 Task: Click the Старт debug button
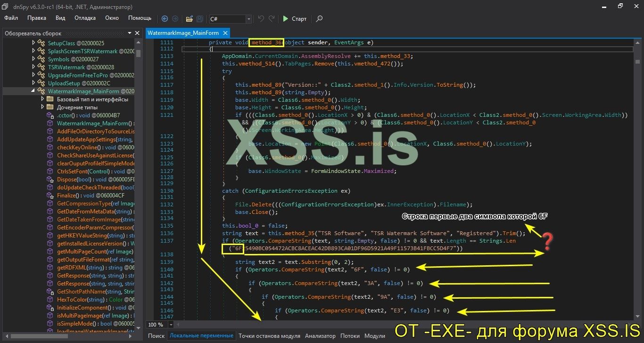tap(295, 19)
